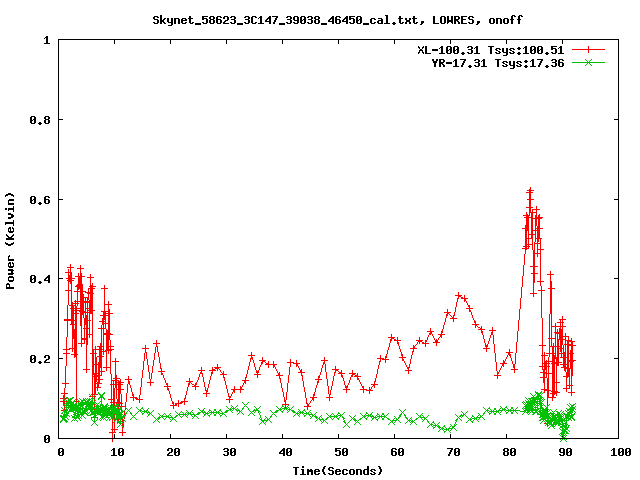The height and width of the screenshot is (480, 640).
Task: Click the y-axis tick value 0
Action: click(47, 439)
